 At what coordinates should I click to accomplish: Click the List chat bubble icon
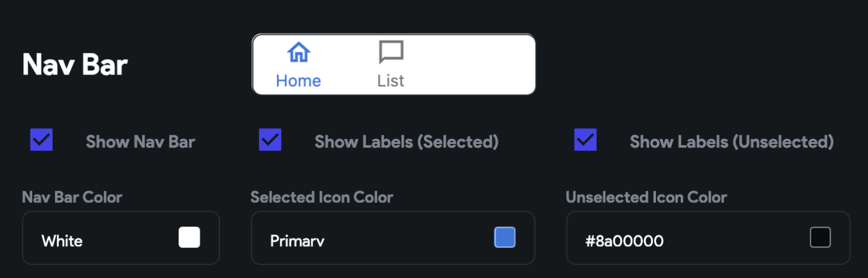click(x=391, y=53)
